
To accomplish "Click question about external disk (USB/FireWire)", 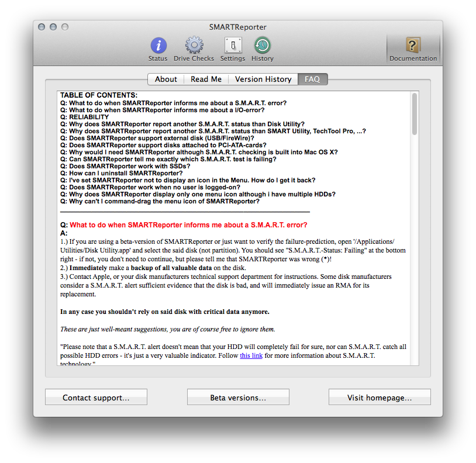I will (157, 138).
